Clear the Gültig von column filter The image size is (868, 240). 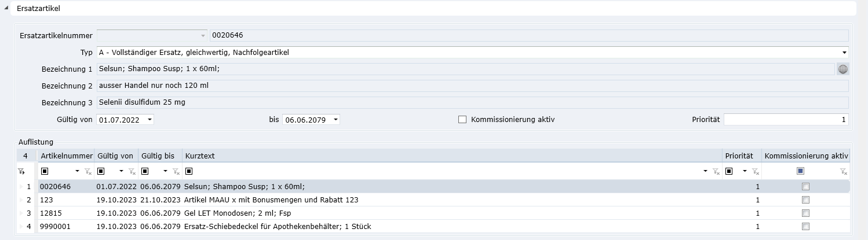(x=132, y=171)
